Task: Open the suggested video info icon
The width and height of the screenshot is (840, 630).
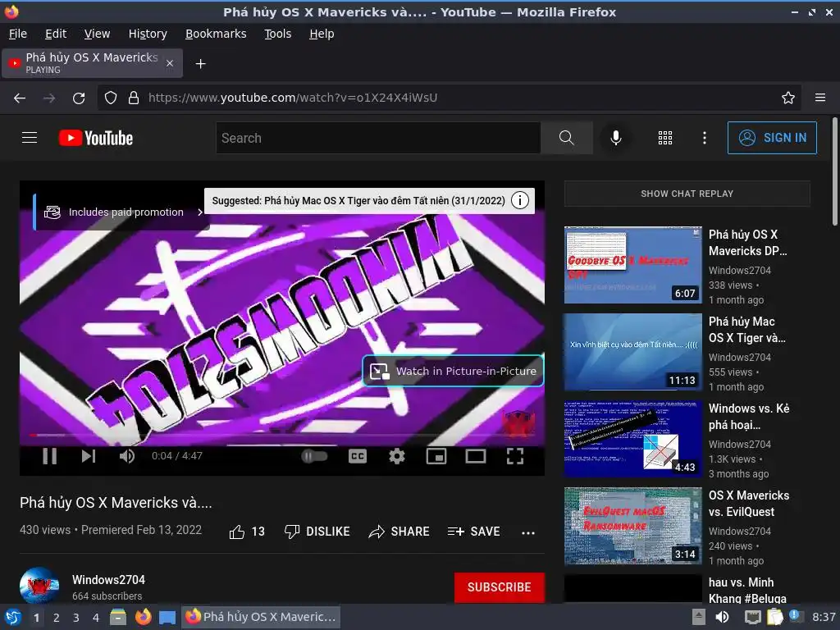Action: [x=519, y=200]
